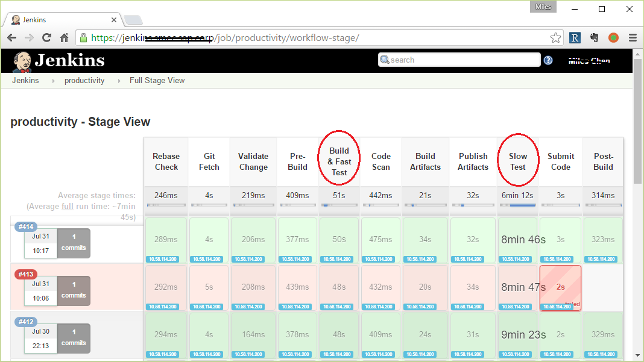
Task: Click the Jul 31 10:17 date box
Action: tap(40, 244)
